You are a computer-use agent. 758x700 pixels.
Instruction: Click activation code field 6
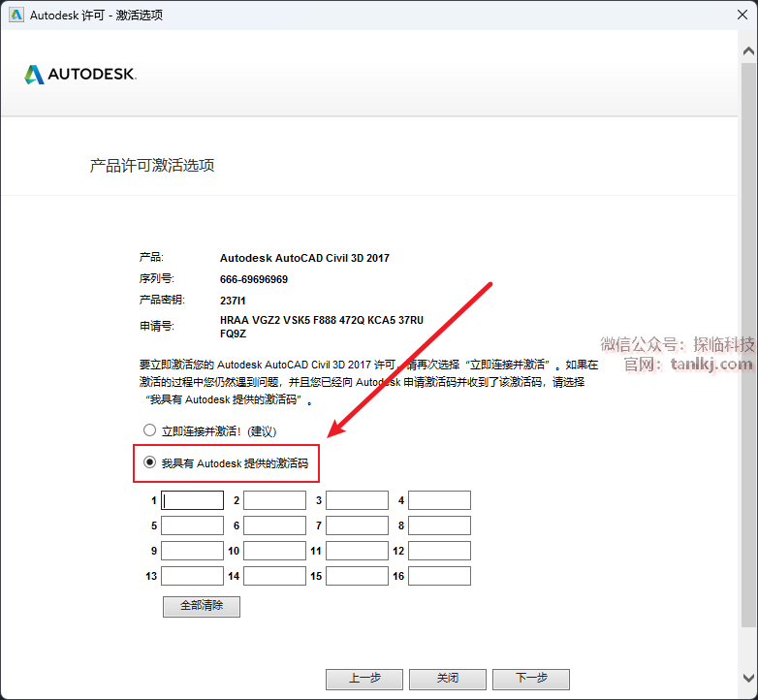[274, 525]
